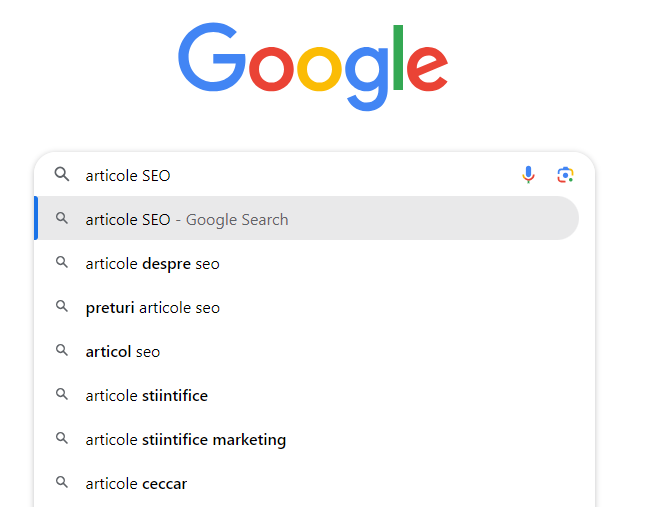Click magnifier icon beside "articole stiintifice"

pos(62,395)
